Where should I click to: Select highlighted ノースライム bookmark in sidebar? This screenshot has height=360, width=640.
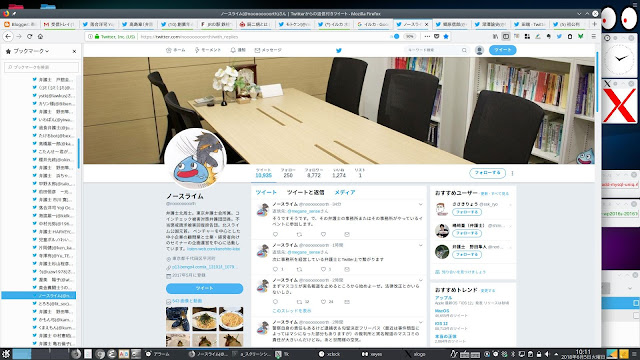pyautogui.click(x=38, y=296)
